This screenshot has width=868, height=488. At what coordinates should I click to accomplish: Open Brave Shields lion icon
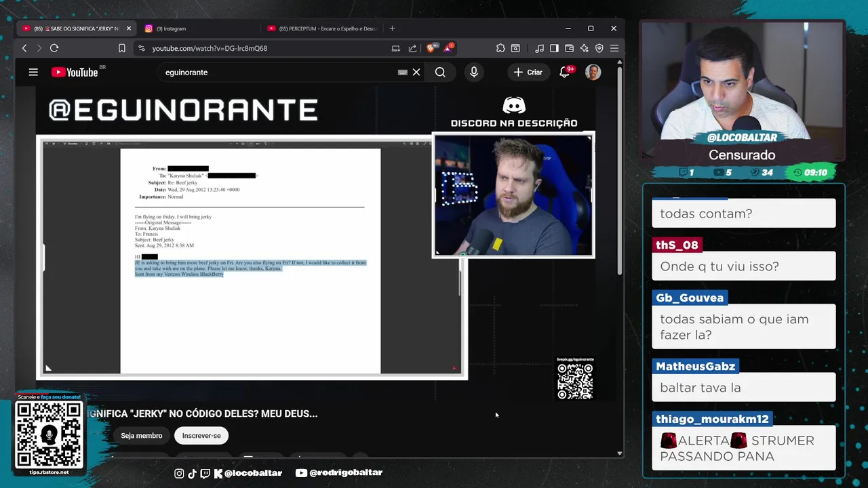431,47
